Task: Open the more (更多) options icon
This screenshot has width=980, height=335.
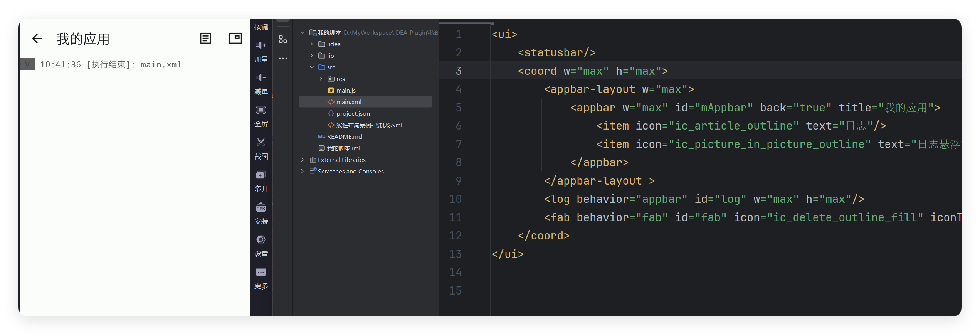Action: (x=261, y=272)
